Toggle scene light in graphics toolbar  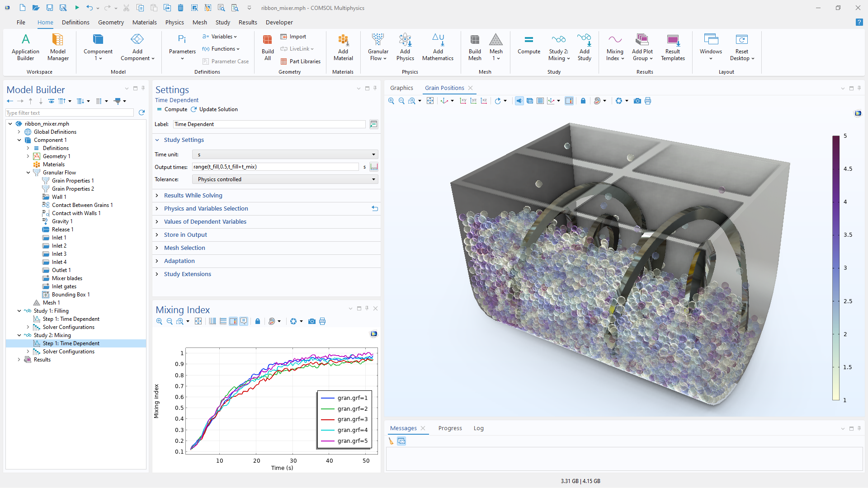(x=519, y=101)
